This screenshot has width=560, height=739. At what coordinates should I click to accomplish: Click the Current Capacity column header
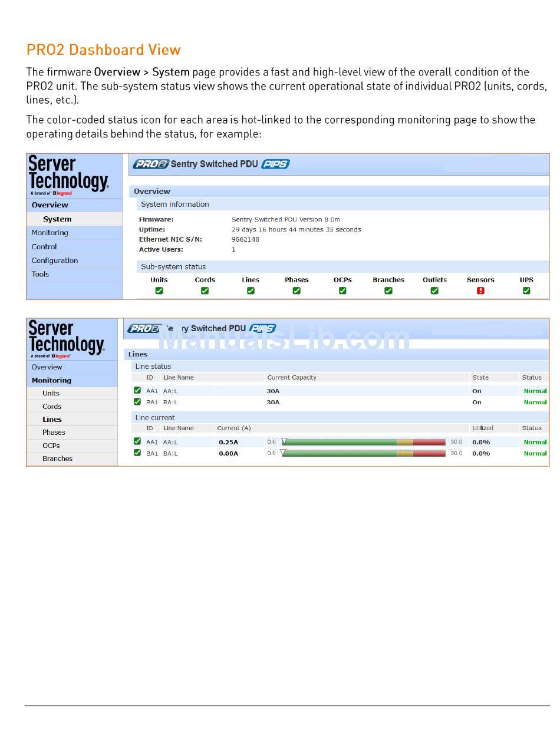coord(292,377)
